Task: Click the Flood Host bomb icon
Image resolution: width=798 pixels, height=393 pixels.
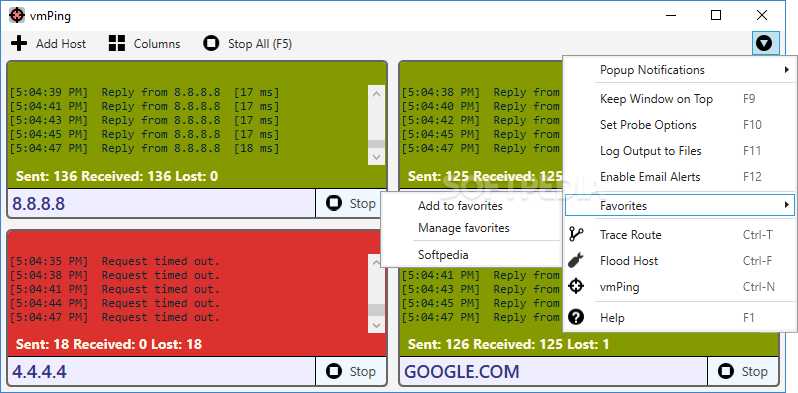Action: [x=576, y=260]
